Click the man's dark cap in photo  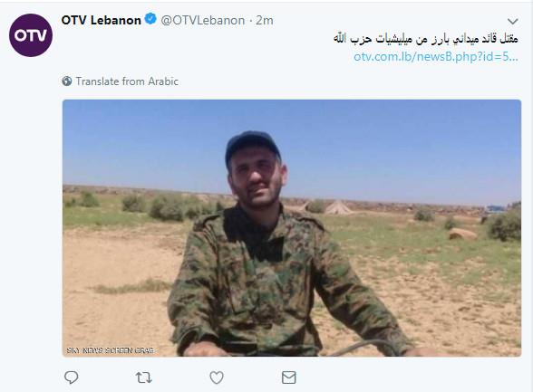click(x=252, y=146)
